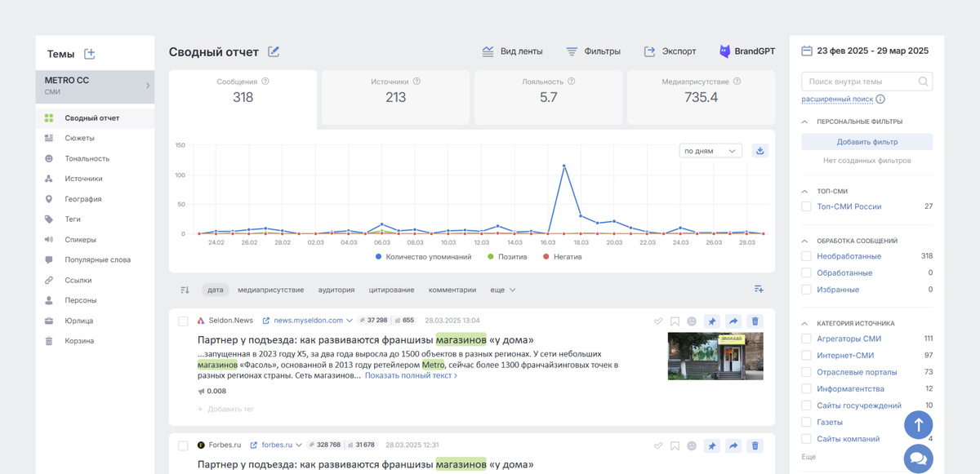The image size is (980, 474).
Task: Open the Юрлица section in sidebar
Action: click(95, 321)
